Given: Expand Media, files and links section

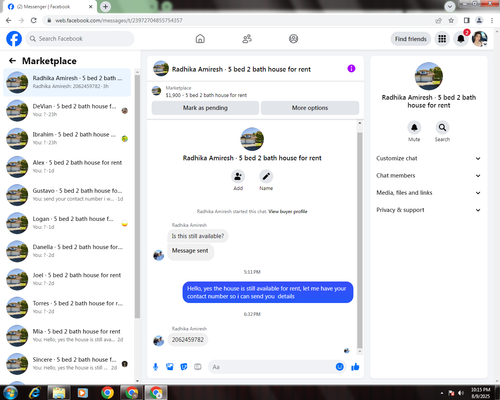Looking at the screenshot, I should pyautogui.click(x=428, y=193).
